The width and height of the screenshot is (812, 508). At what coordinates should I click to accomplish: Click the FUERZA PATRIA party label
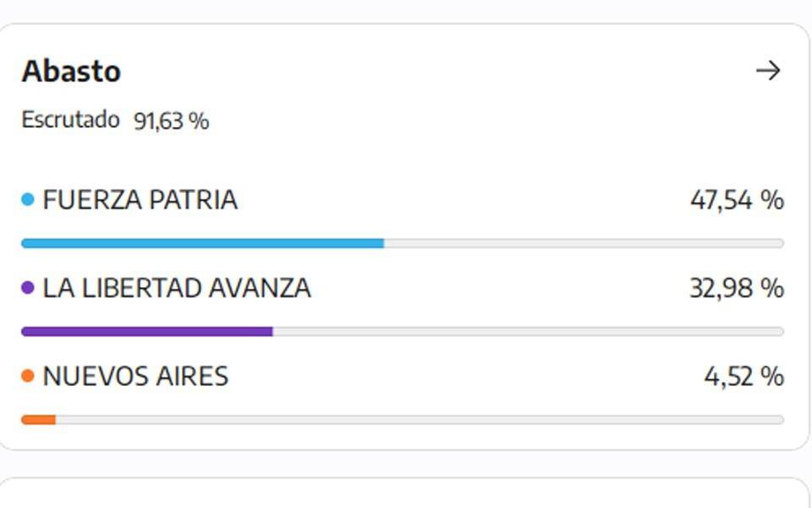140,200
